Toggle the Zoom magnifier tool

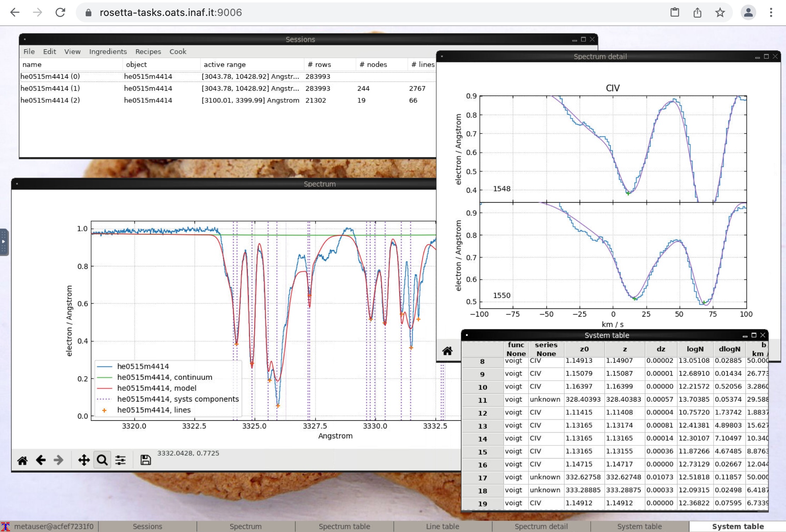pyautogui.click(x=102, y=460)
